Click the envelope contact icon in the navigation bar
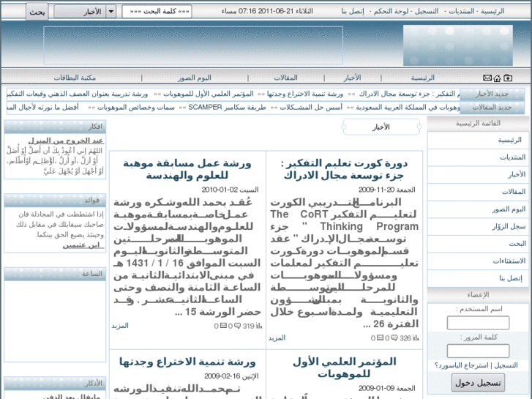The image size is (532, 399). coord(487,78)
